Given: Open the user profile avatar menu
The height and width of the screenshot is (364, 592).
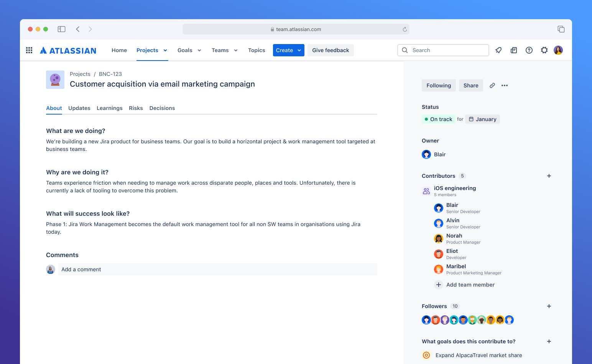Looking at the screenshot, I should [558, 50].
